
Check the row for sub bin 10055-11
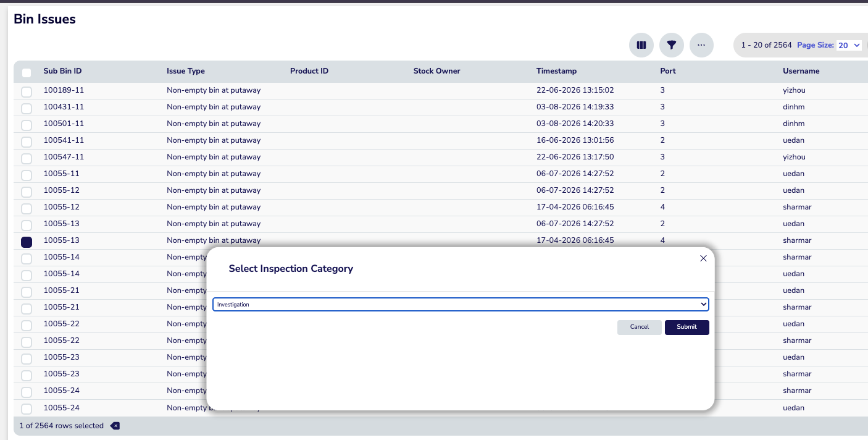27,175
